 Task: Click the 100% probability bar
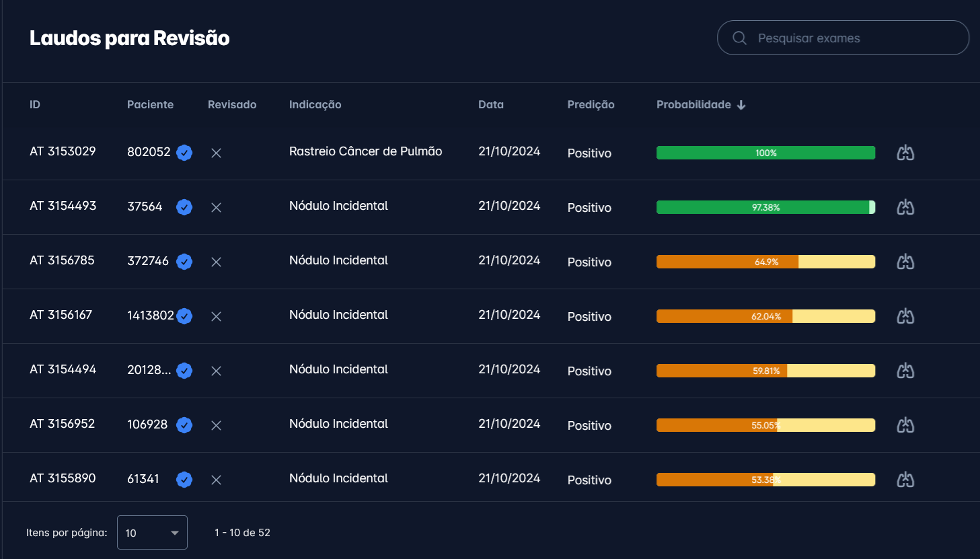765,153
